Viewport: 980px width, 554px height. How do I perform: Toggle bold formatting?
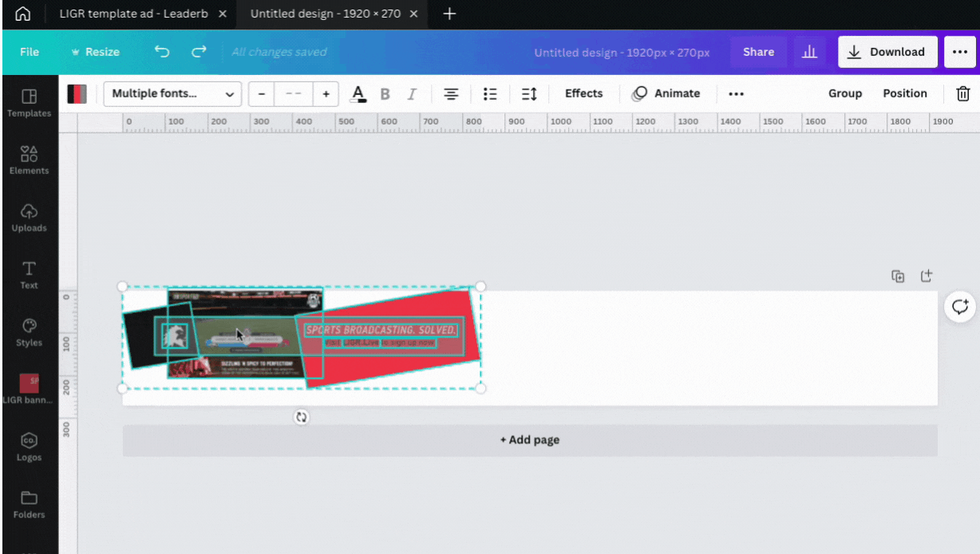click(x=385, y=94)
